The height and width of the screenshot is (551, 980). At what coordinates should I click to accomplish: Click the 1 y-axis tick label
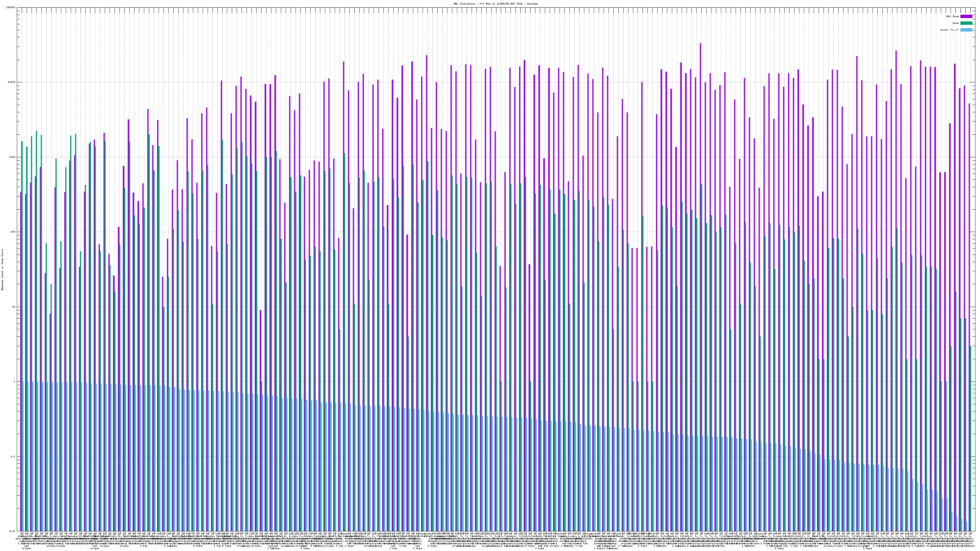(15, 382)
